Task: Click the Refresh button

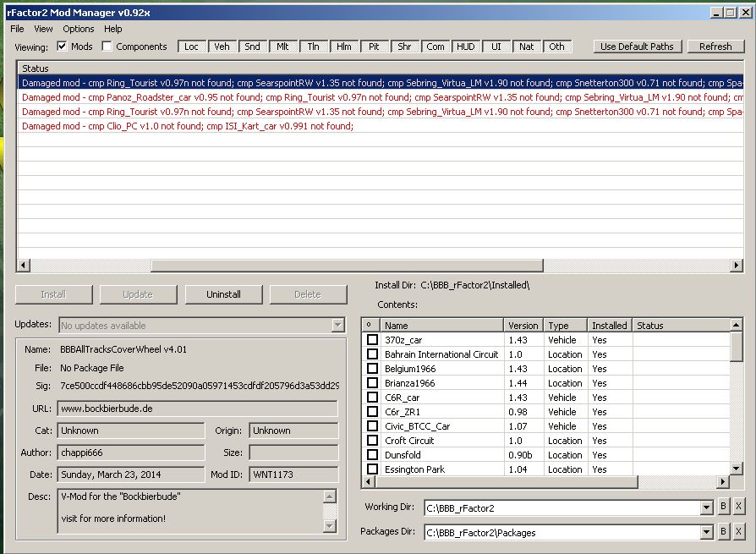Action: tap(715, 47)
